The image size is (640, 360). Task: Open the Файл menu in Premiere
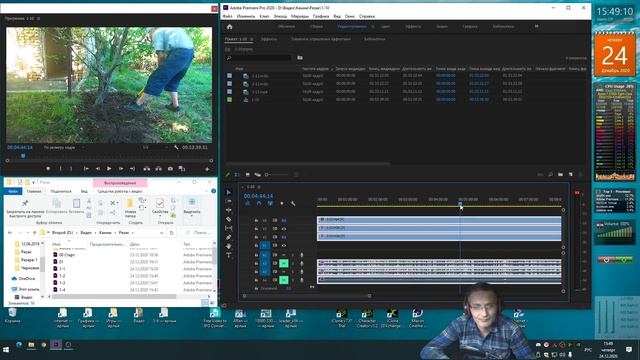pos(227,16)
